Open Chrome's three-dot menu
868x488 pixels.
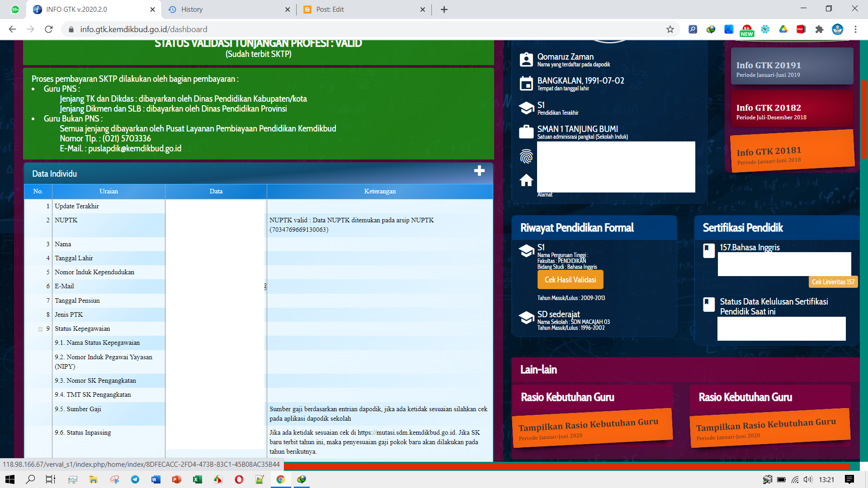pos(855,29)
